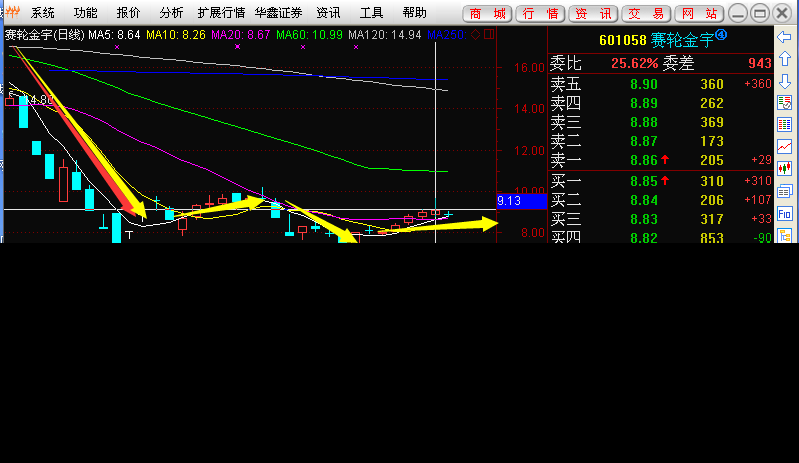
Task: Open the 功能 menu
Action: (85, 13)
